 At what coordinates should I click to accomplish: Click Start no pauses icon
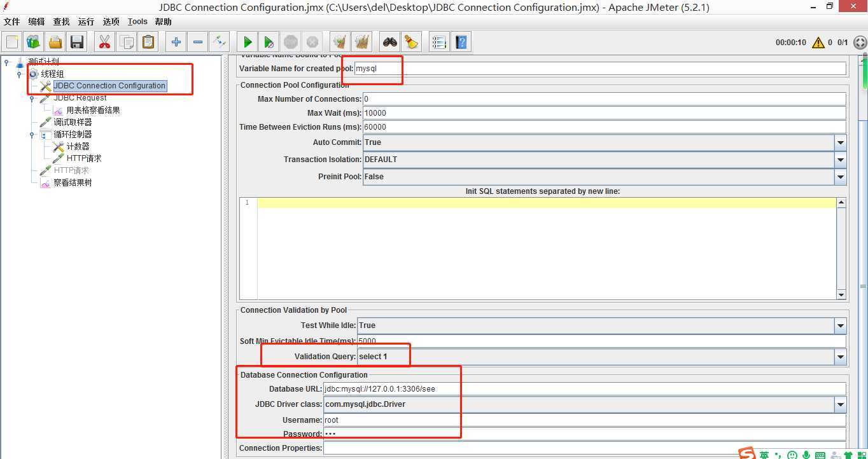click(269, 42)
